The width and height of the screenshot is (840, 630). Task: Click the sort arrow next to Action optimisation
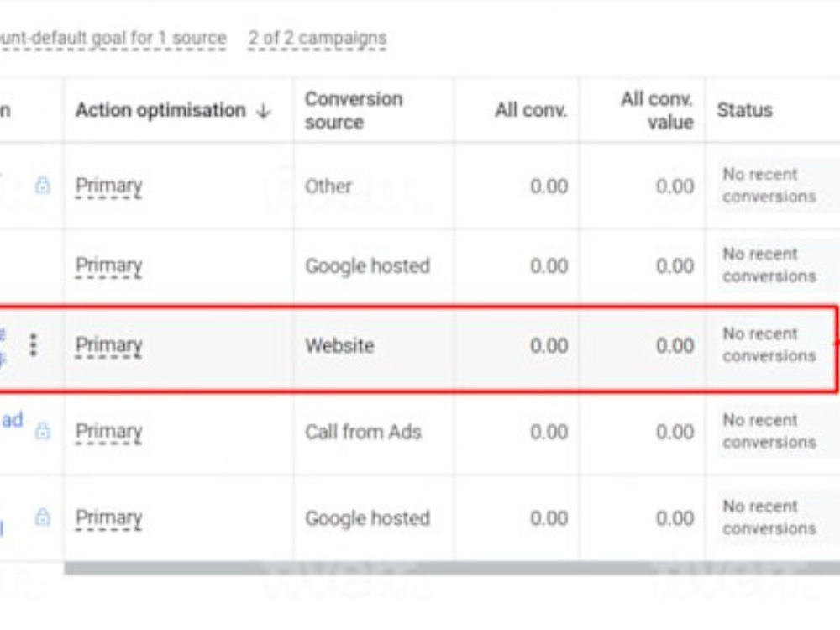[x=263, y=111]
